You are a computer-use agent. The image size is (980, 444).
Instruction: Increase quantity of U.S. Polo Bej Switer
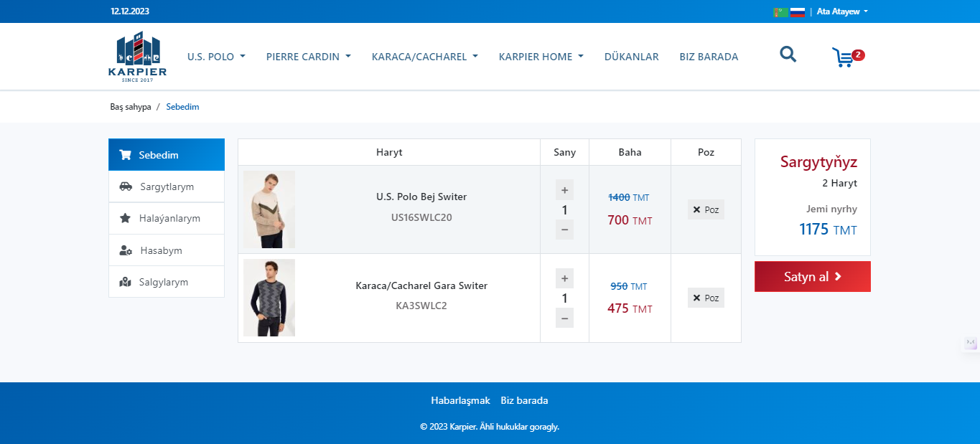pyautogui.click(x=564, y=190)
